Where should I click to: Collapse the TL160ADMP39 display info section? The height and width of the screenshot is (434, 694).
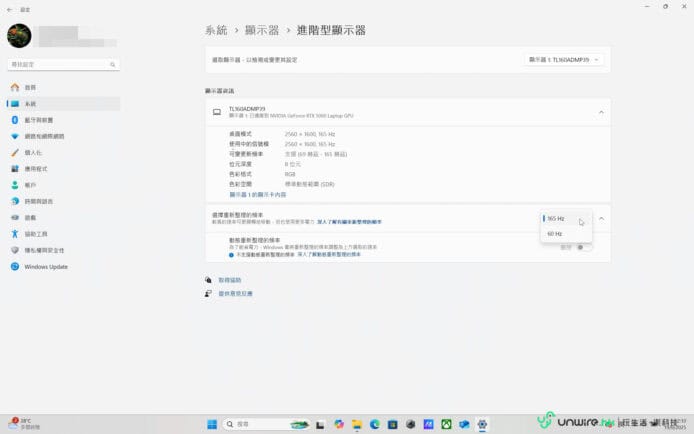coord(601,112)
